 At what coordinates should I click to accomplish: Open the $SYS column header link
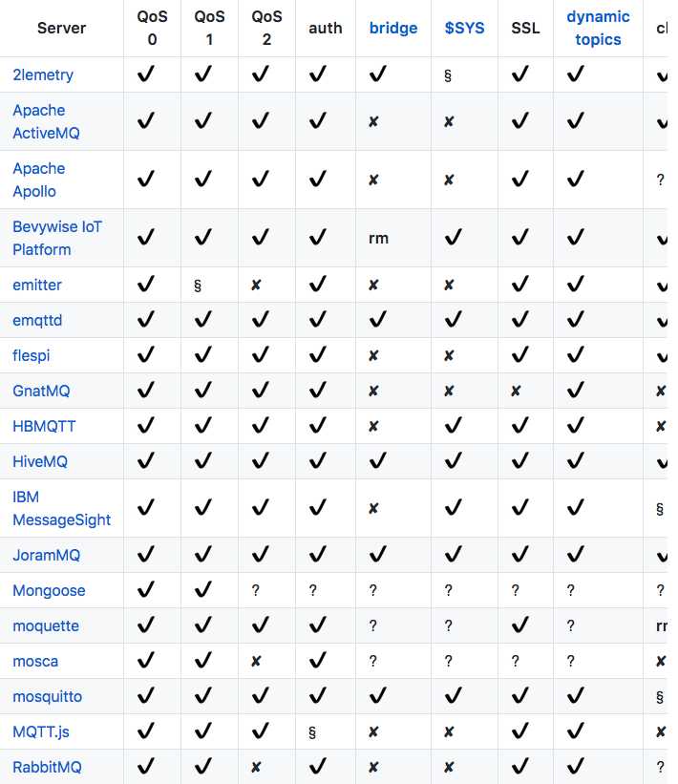pyautogui.click(x=465, y=28)
